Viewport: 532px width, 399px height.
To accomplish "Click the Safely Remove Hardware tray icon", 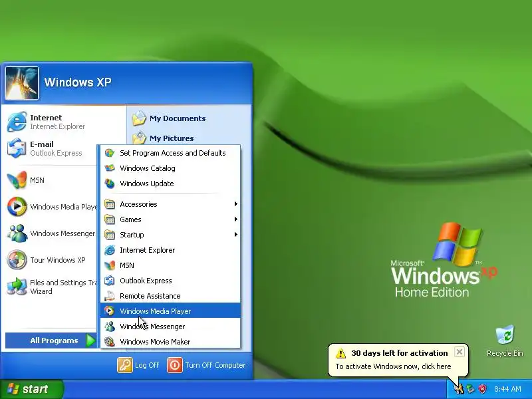I will [x=471, y=389].
